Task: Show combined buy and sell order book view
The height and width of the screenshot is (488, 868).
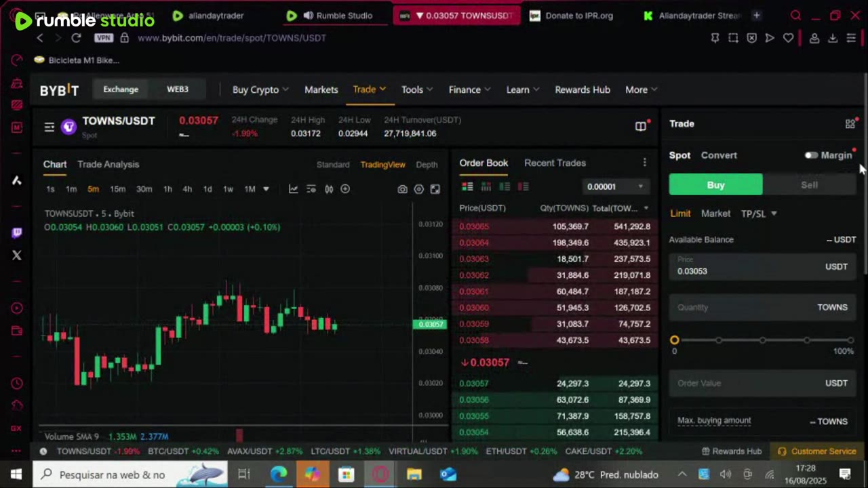Action: 467,186
